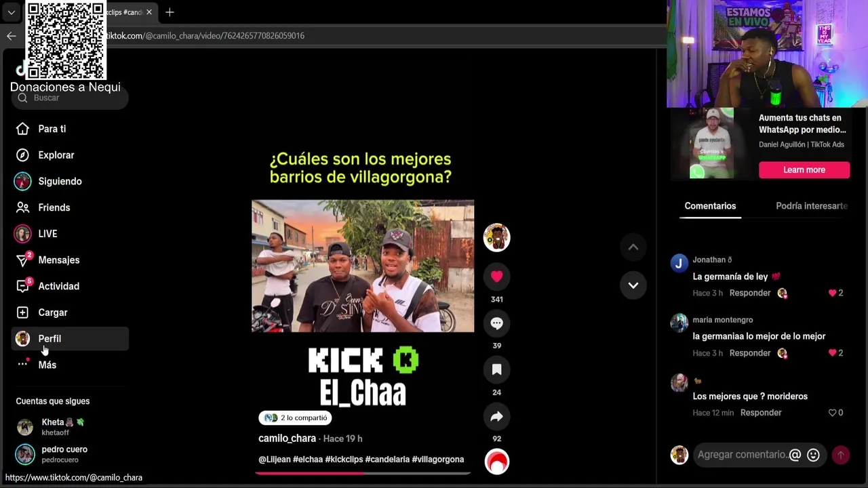Click the Buscar search field
The image size is (868, 488).
pyautogui.click(x=70, y=98)
